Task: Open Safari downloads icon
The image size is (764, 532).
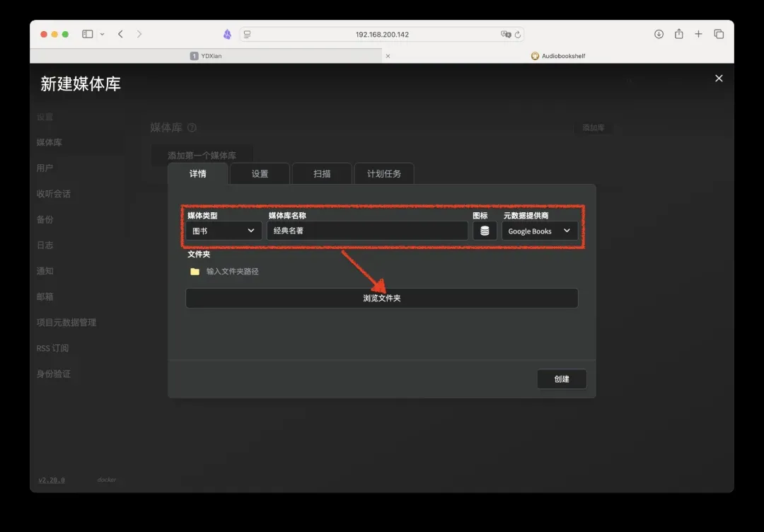Action: click(659, 34)
